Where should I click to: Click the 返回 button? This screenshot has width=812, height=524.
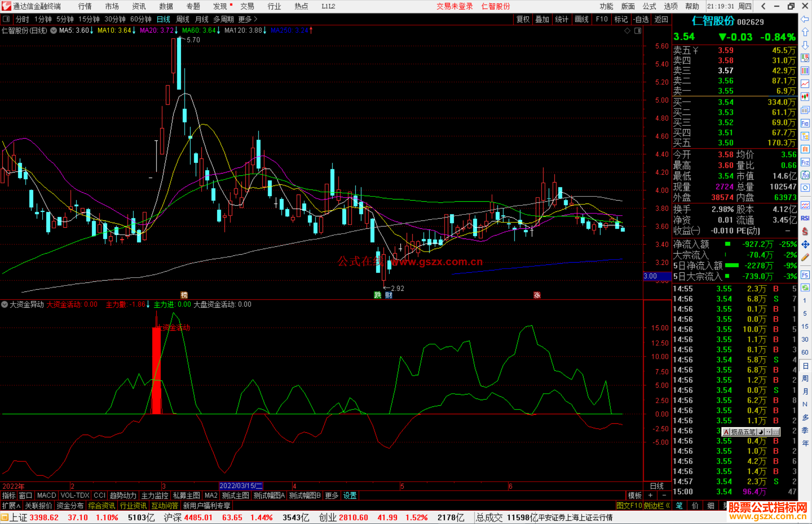[x=661, y=19]
